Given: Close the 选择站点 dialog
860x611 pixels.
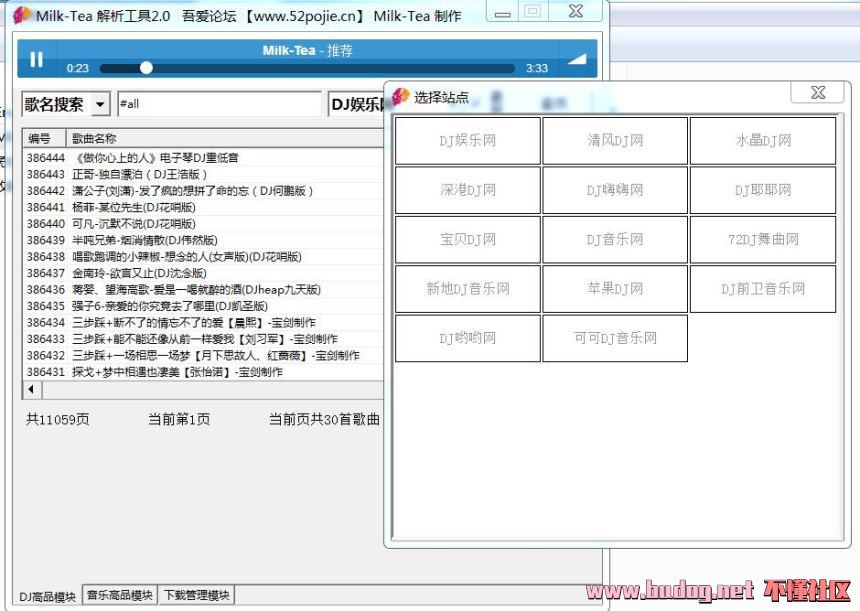Looking at the screenshot, I should click(817, 92).
